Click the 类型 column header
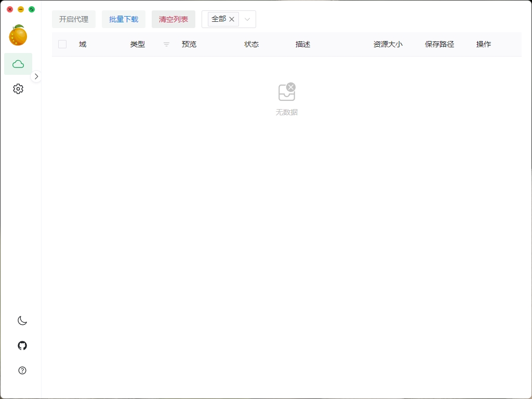532x399 pixels. point(138,45)
